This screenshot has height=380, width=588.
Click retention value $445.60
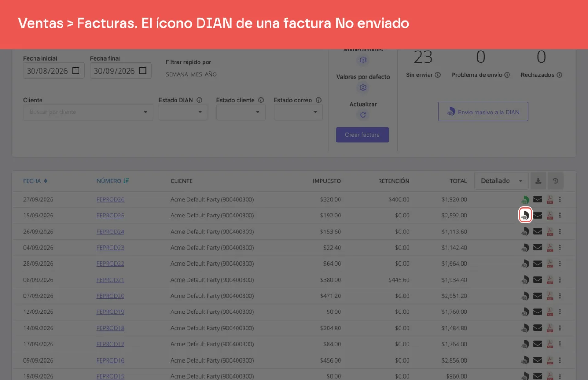(x=399, y=280)
